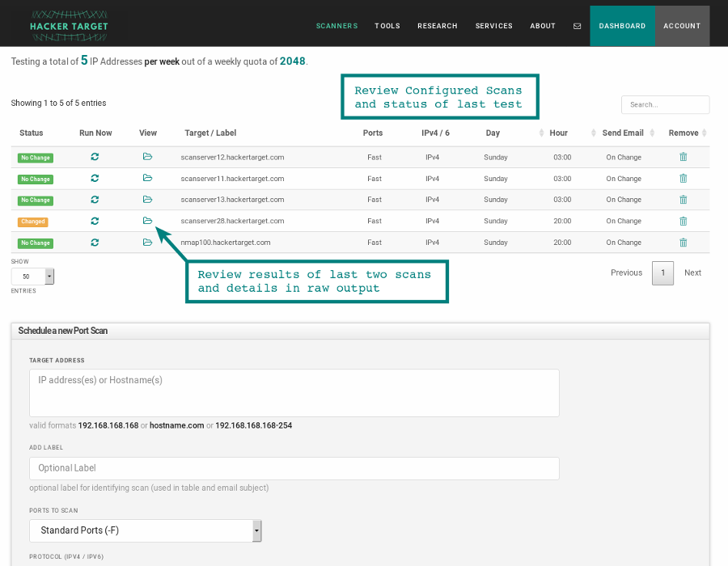Open the Services menu
Image resolution: width=728 pixels, height=566 pixels.
pyautogui.click(x=494, y=26)
